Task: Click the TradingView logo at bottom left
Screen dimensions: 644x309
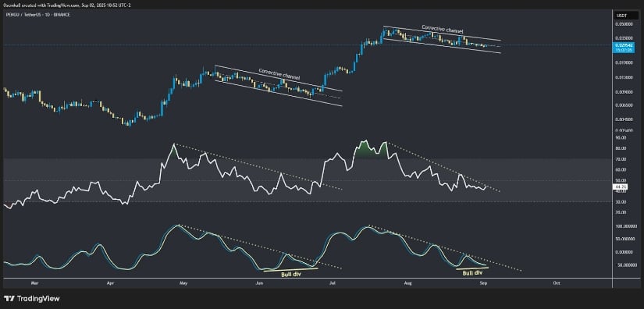Action: coord(32,298)
